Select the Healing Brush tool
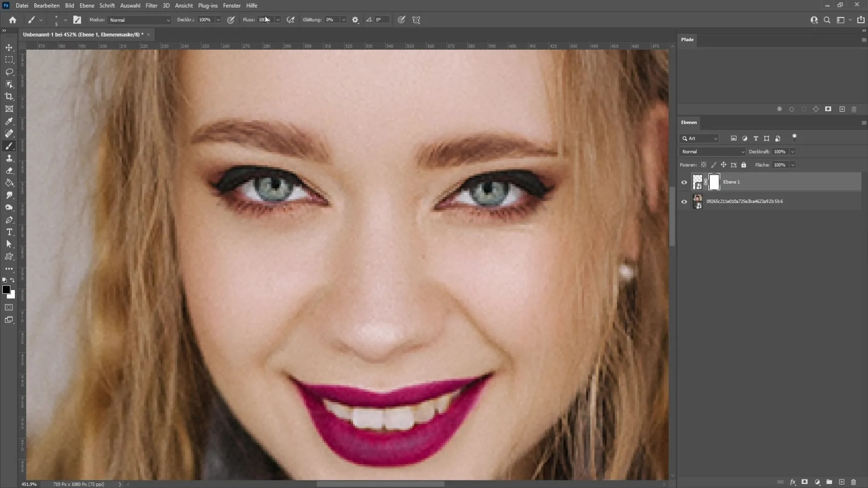This screenshot has width=868, height=488. click(x=9, y=133)
